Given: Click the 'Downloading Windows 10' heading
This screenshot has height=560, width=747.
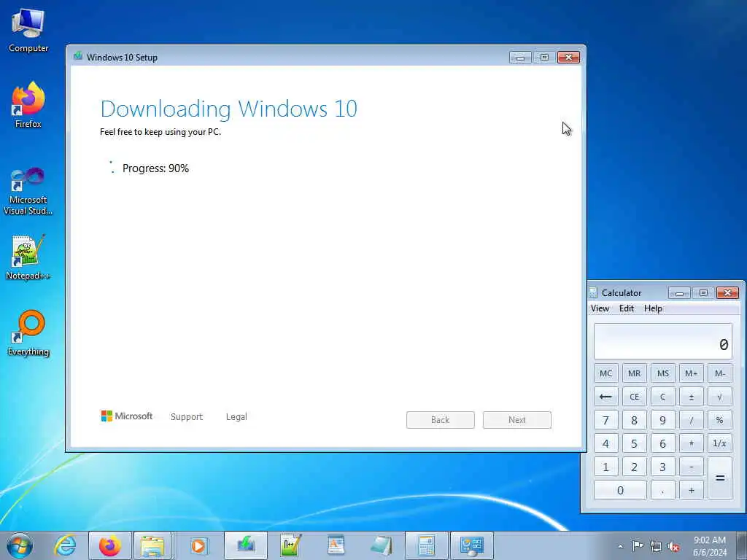Looking at the screenshot, I should 228,109.
